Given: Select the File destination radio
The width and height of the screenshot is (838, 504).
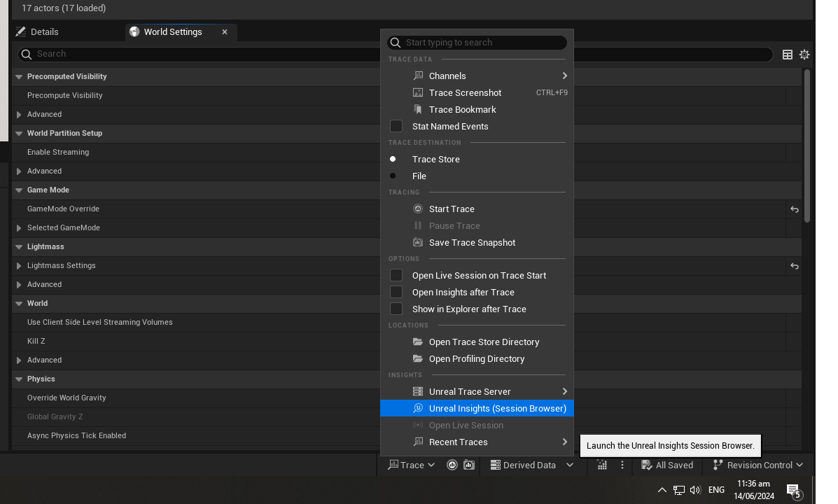Looking at the screenshot, I should point(393,176).
